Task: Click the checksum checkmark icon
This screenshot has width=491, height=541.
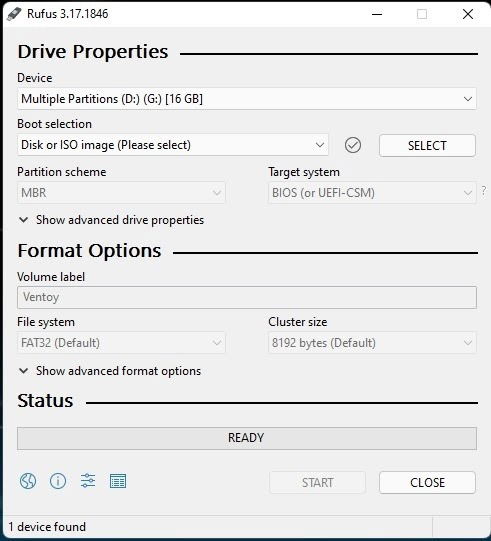Action: pyautogui.click(x=353, y=145)
